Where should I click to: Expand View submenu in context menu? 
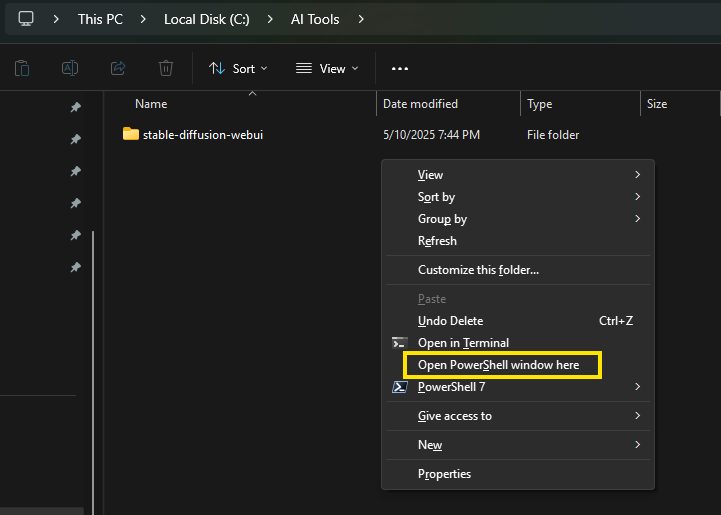click(x=518, y=175)
